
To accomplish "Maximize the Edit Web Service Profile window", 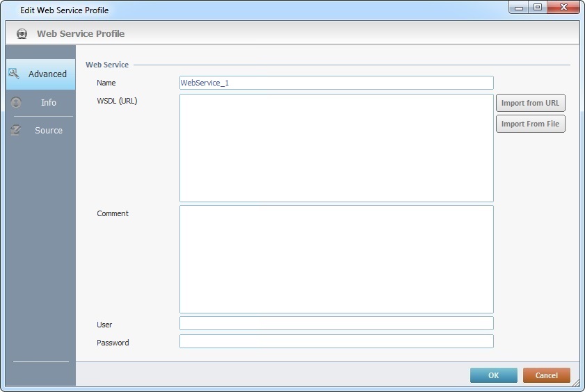I will (x=538, y=8).
